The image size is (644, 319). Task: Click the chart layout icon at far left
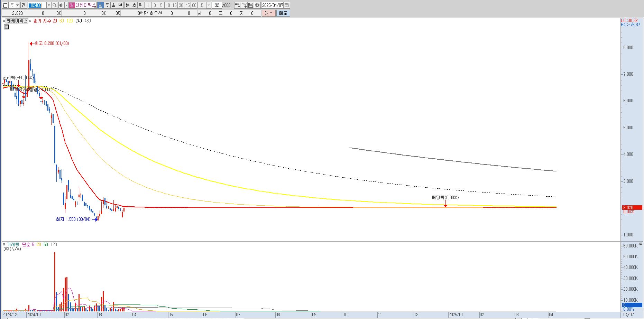pos(5,5)
